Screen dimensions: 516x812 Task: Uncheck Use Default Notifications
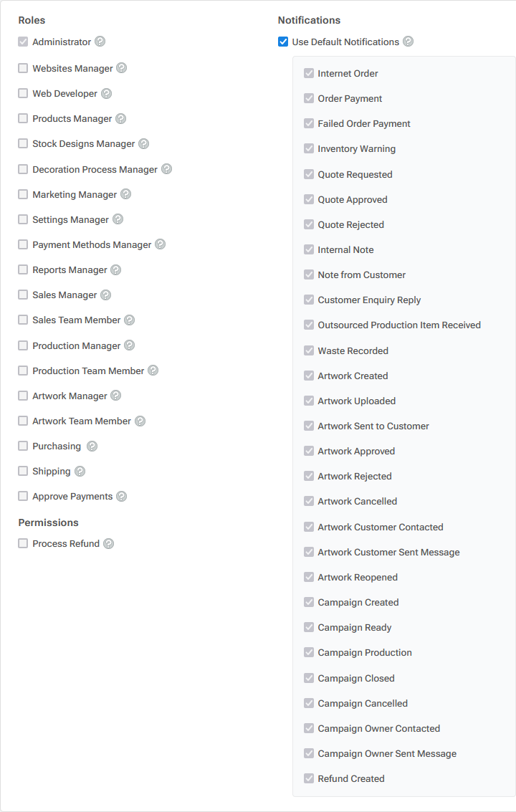(x=283, y=42)
